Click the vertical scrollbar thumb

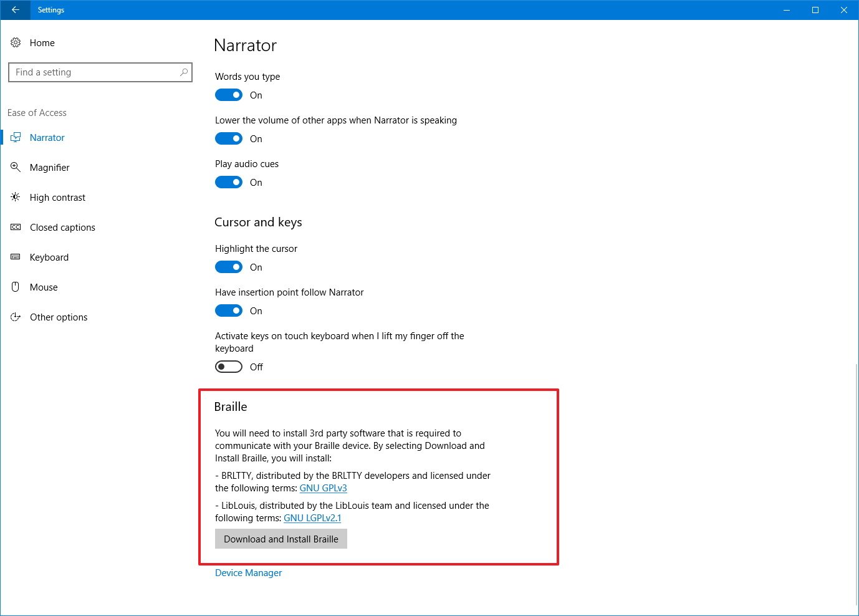click(x=857, y=485)
